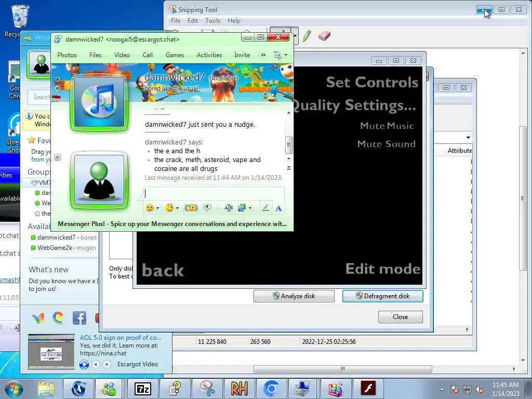Open the Photos menu in chat window

[x=67, y=55]
